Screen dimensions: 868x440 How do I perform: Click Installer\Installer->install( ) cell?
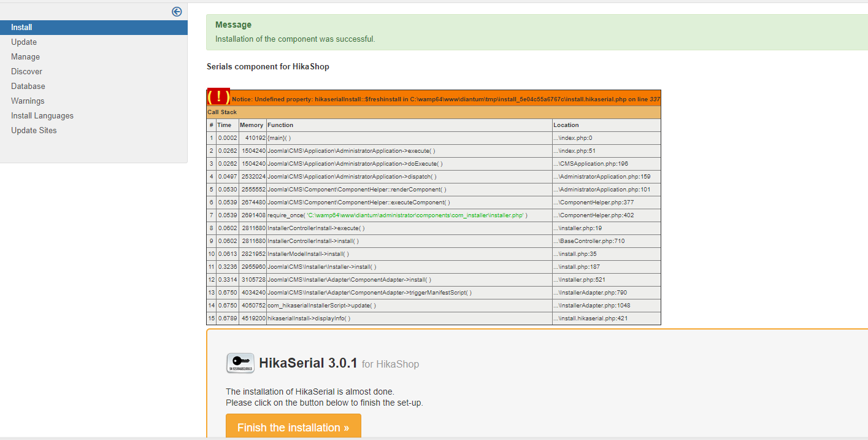tap(409, 267)
